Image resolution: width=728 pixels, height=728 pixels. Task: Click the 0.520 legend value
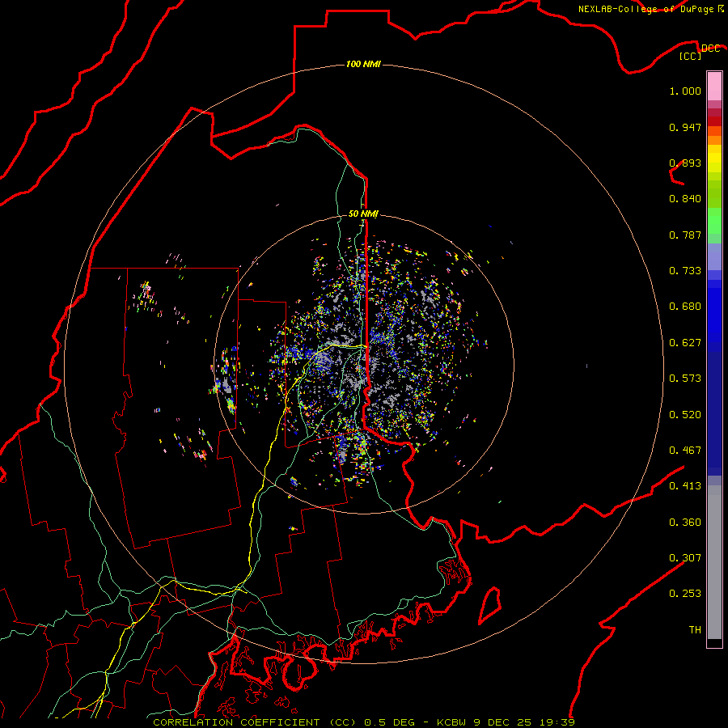[685, 415]
